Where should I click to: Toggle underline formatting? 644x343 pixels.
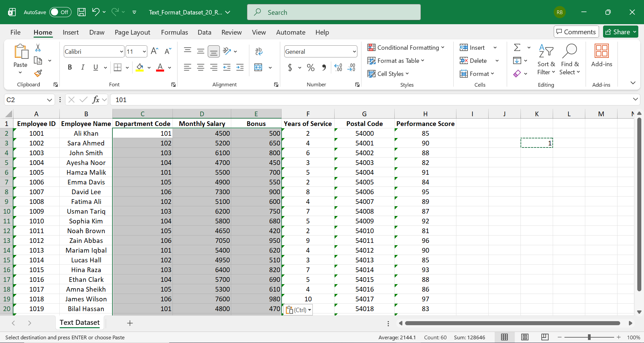pos(96,68)
